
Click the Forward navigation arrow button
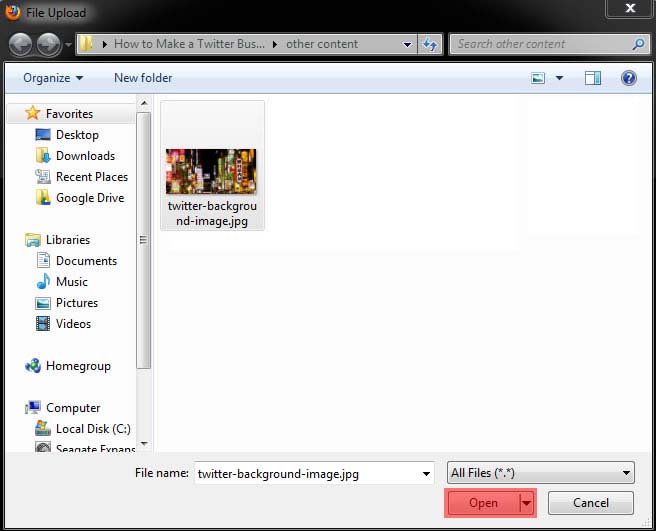[x=48, y=44]
